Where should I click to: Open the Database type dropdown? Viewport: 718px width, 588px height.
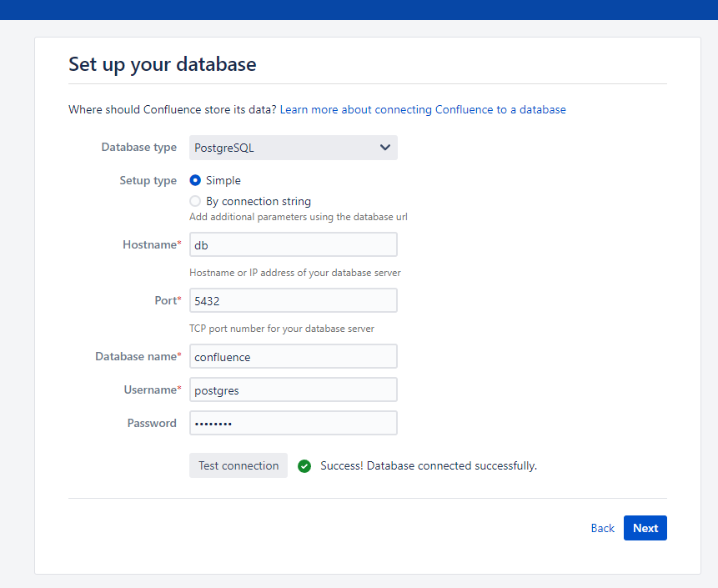point(293,148)
